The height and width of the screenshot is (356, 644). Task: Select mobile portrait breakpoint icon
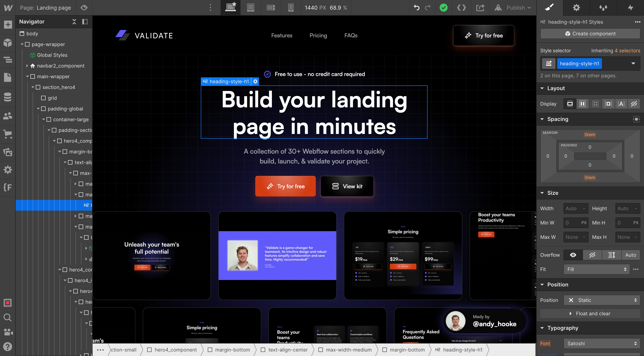click(x=291, y=8)
